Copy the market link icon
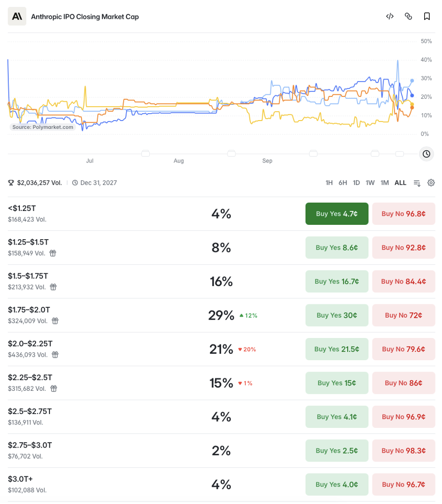 click(x=408, y=16)
